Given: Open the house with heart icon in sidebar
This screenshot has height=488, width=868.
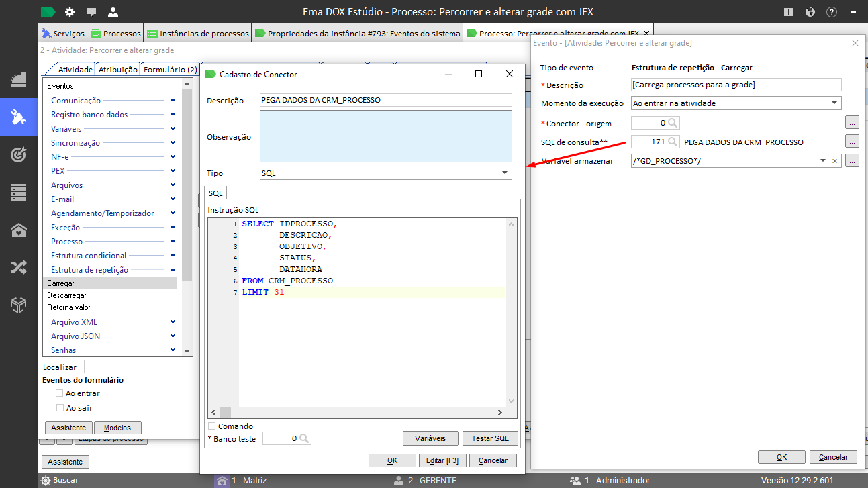Looking at the screenshot, I should [19, 230].
